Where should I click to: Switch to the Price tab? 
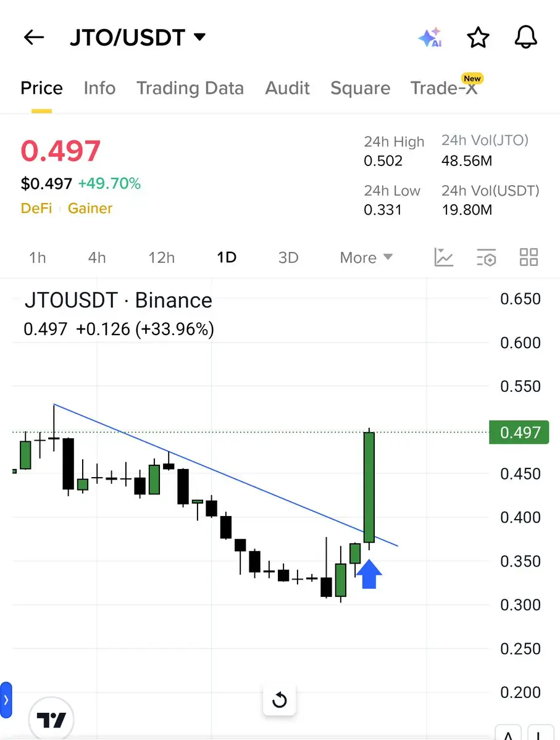(x=41, y=88)
